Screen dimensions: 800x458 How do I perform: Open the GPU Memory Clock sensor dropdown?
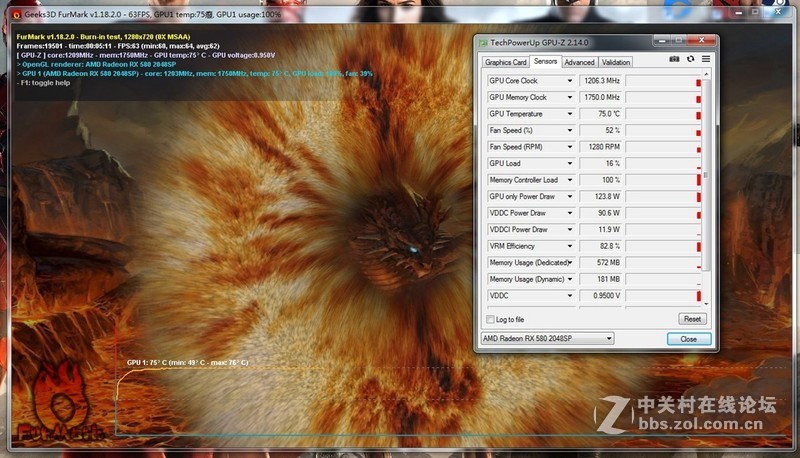(570, 97)
